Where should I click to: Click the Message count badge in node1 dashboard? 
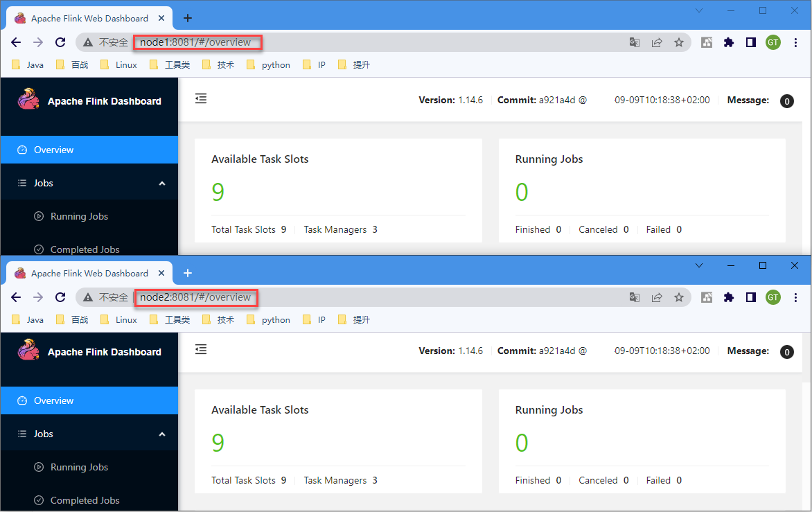pos(786,101)
